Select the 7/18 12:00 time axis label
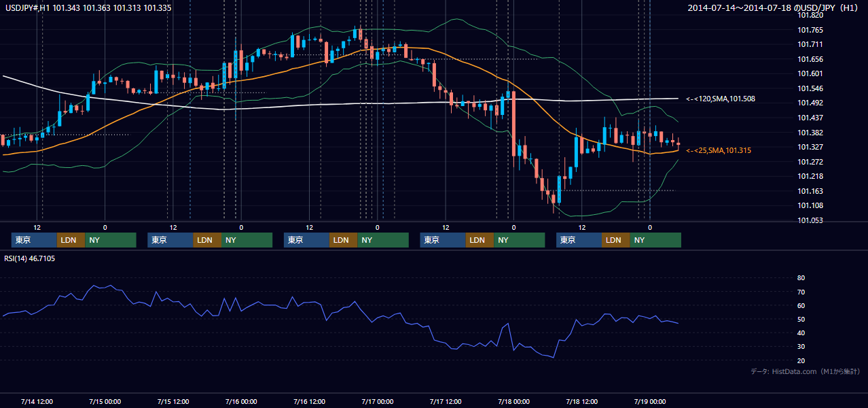 [x=582, y=402]
